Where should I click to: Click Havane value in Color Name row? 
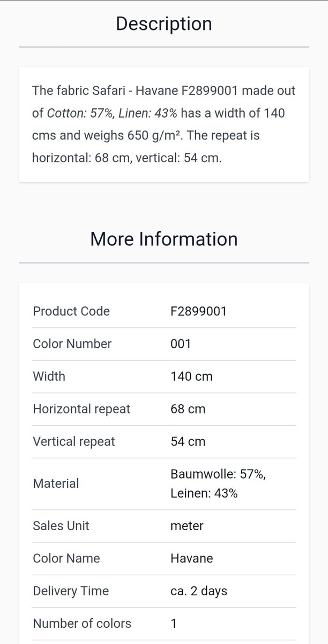click(x=191, y=559)
